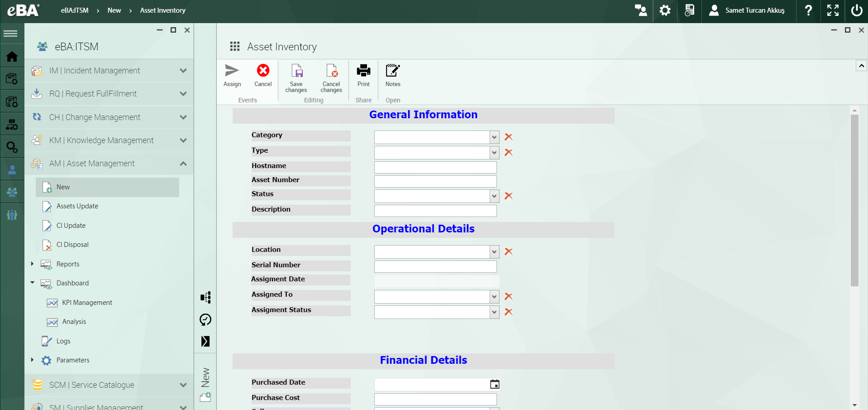The image size is (868, 410).
Task: Click the power logout icon
Action: (x=857, y=10)
